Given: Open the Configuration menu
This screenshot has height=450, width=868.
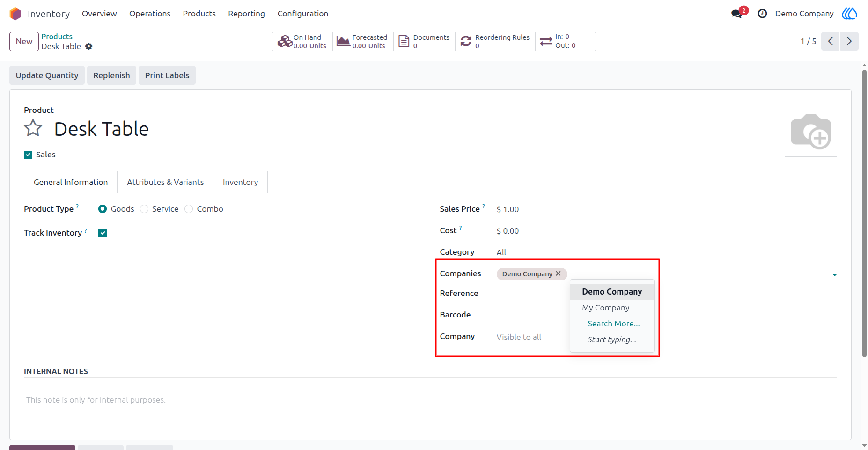Looking at the screenshot, I should tap(303, 14).
